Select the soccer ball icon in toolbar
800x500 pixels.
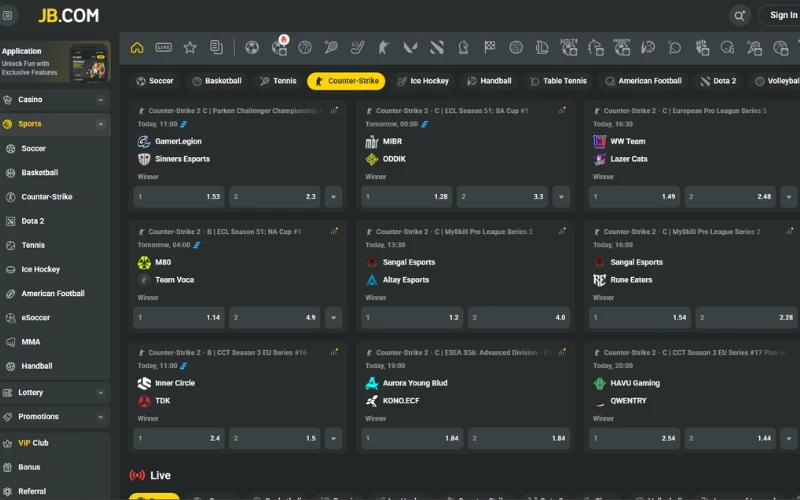(x=252, y=47)
